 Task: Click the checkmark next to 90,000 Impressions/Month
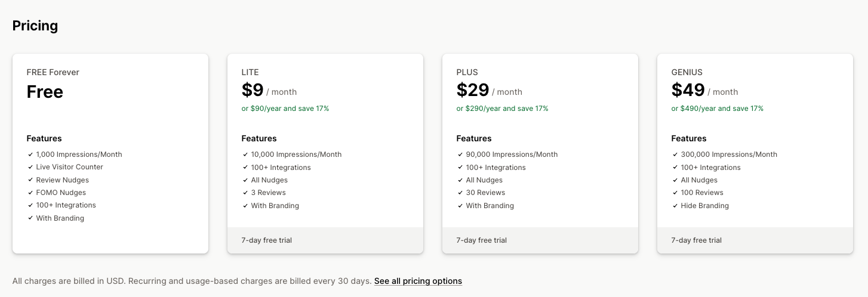(x=460, y=154)
